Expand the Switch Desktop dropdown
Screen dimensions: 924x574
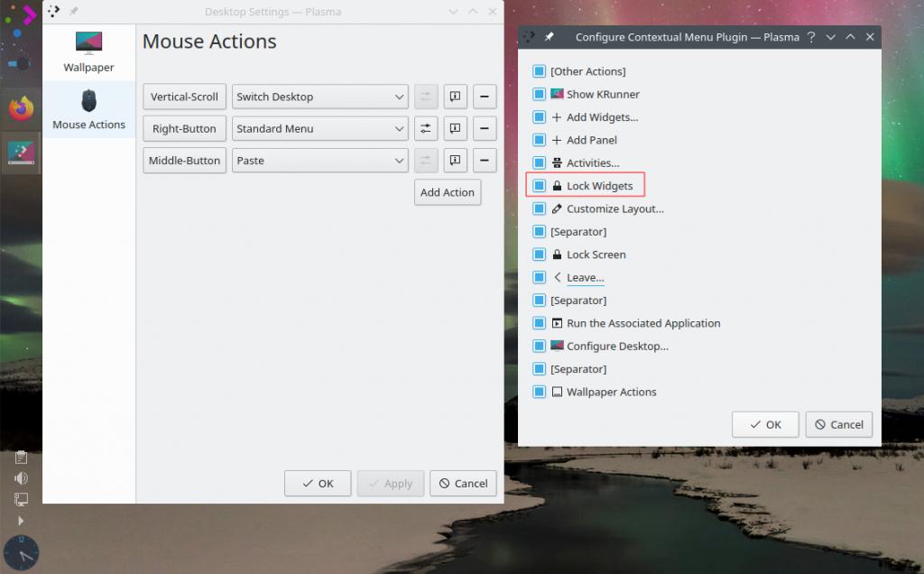320,97
